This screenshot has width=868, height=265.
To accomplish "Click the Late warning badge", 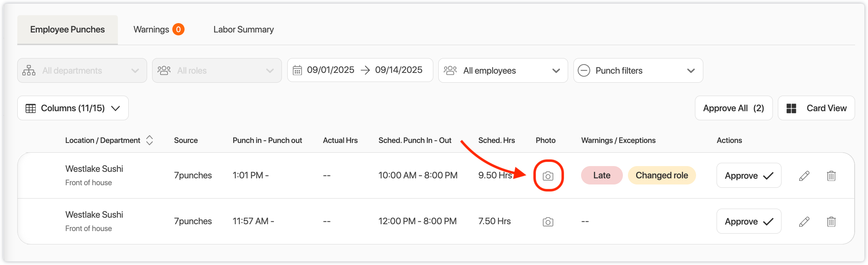I will point(602,175).
